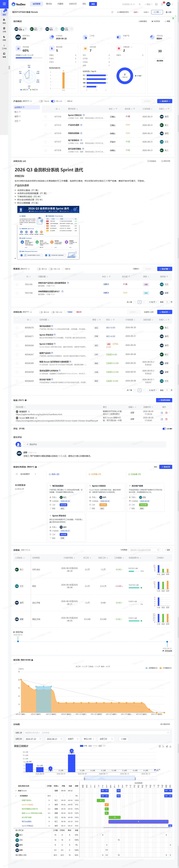Switch to 任务日历 tab
This screenshot has width=179, height=868.
click(x=73, y=4)
